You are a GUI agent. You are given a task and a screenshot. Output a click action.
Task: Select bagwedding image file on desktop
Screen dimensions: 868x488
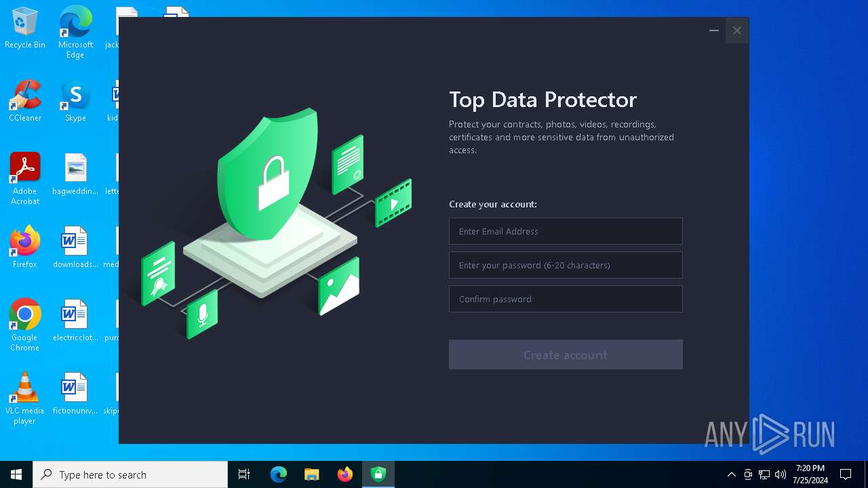click(x=75, y=175)
